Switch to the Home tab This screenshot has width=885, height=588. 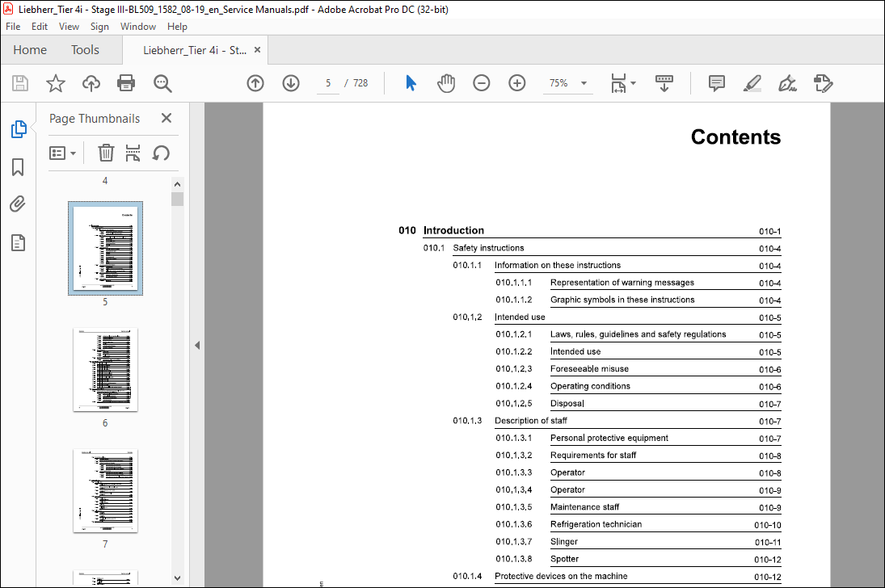click(30, 50)
